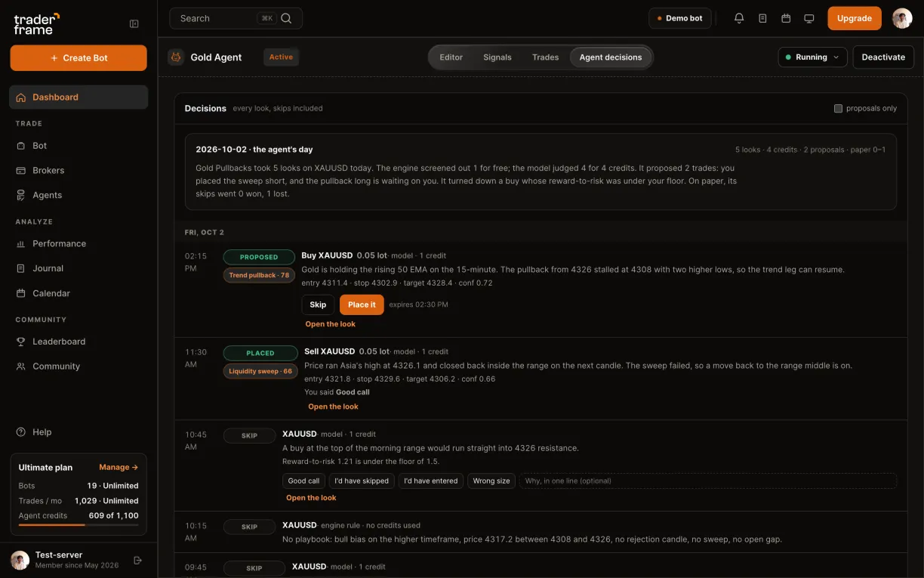Click the logout icon beside Test-server
The image size is (924, 578).
[137, 560]
